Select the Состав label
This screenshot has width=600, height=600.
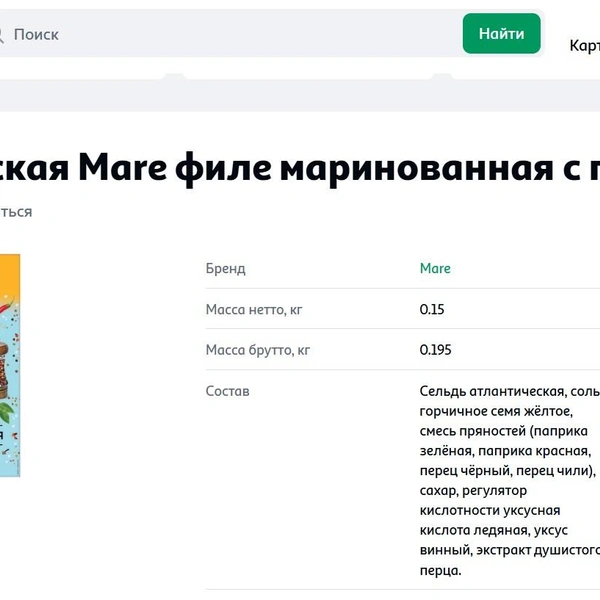click(227, 391)
